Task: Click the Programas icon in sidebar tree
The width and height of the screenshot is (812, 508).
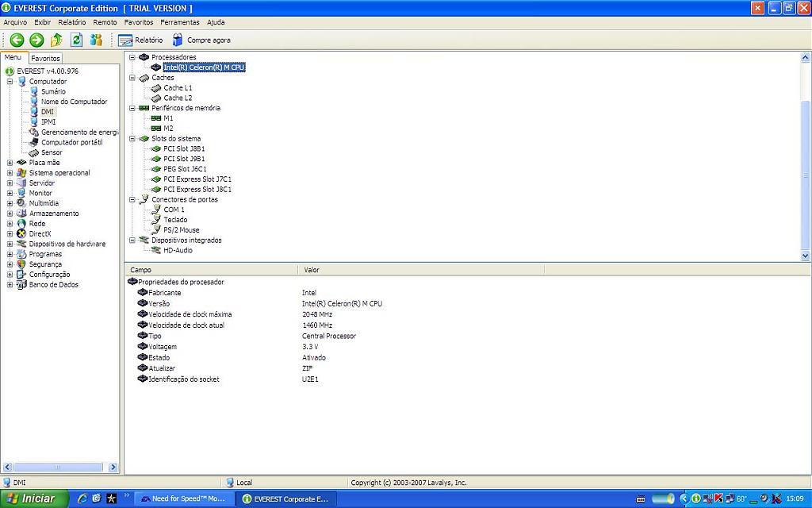Action: 21,254
